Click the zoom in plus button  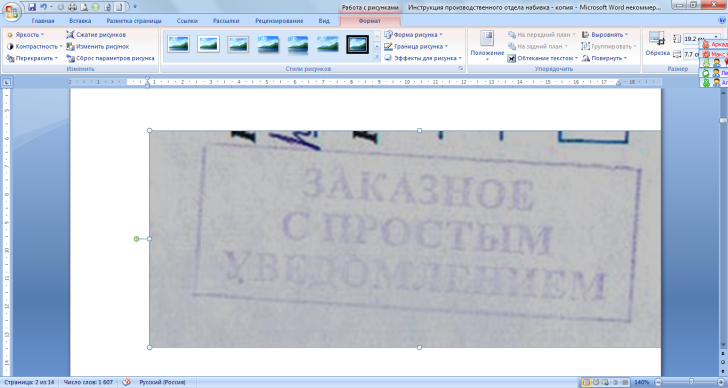coord(721,382)
